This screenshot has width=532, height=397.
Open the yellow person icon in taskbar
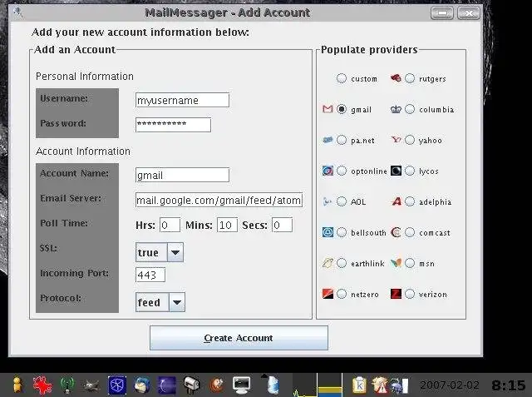pyautogui.click(x=17, y=385)
